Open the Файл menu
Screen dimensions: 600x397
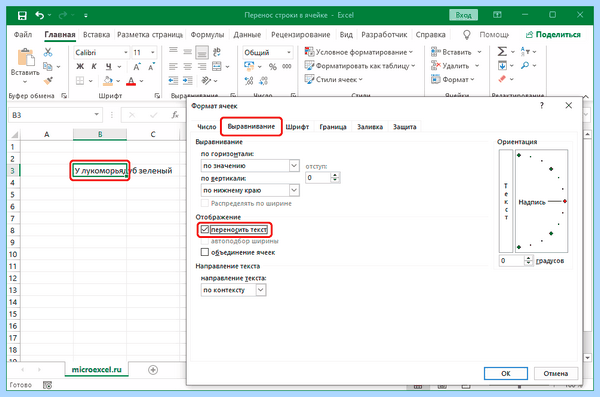point(23,34)
